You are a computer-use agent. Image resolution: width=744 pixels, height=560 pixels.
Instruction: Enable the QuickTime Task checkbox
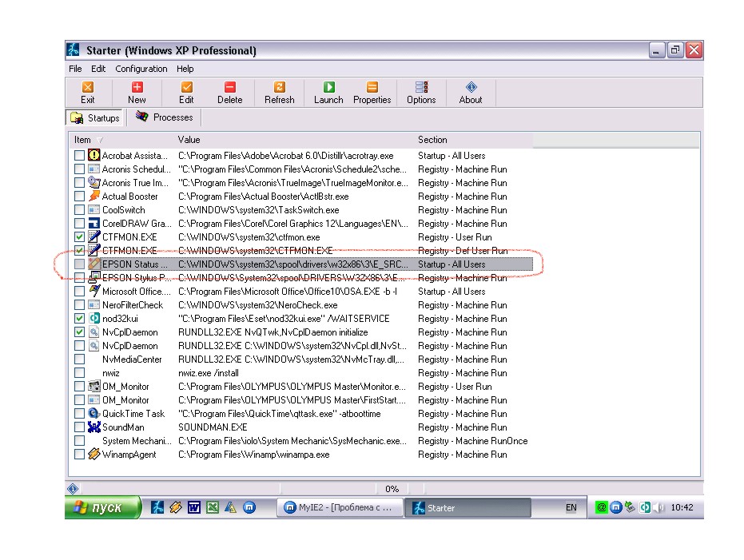tap(79, 414)
